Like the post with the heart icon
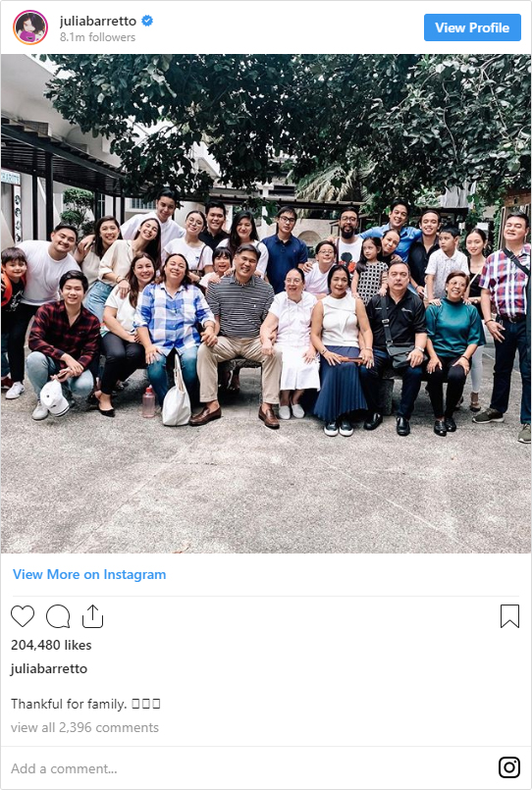Viewport: 532px width, 790px height. [x=23, y=616]
